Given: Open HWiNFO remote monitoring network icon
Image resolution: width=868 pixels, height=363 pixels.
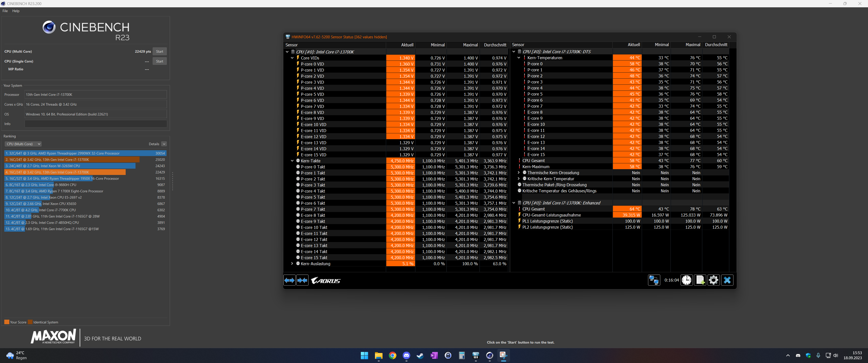Looking at the screenshot, I should pyautogui.click(x=654, y=280).
